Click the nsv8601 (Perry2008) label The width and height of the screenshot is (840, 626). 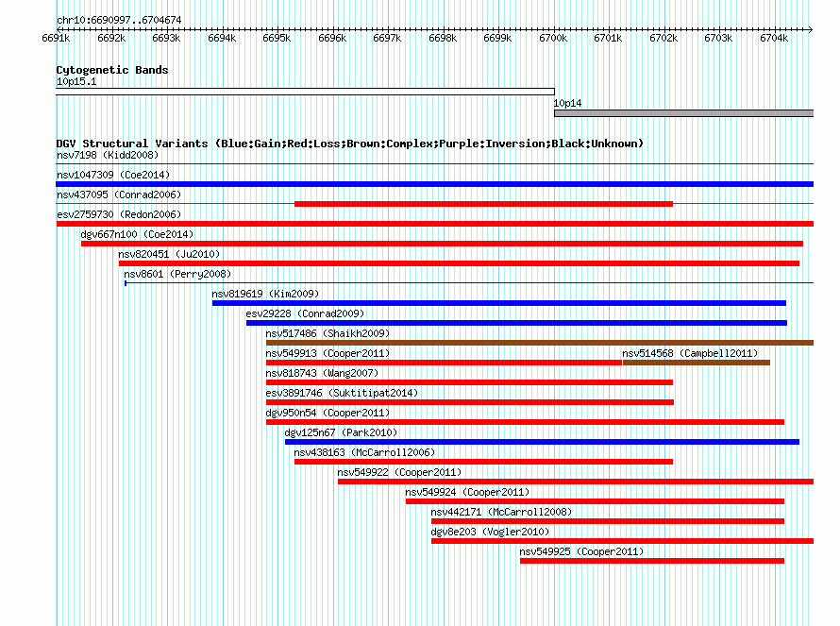click(177, 275)
